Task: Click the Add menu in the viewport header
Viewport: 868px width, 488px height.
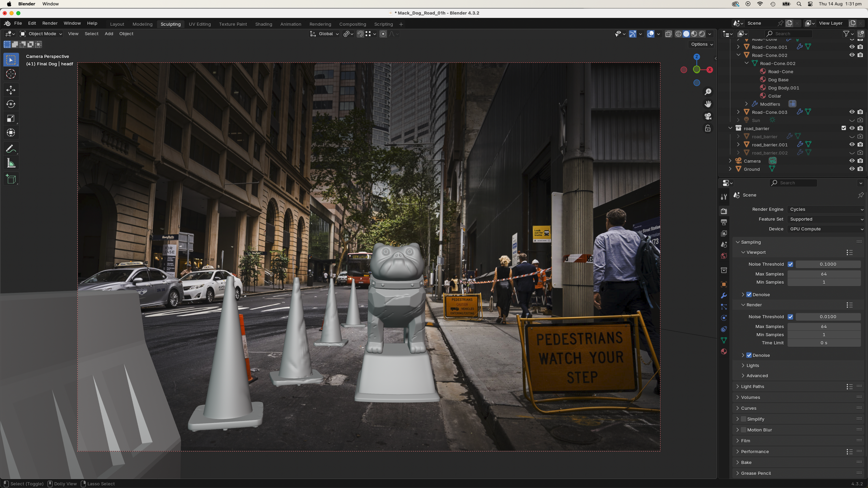Action: [x=109, y=34]
